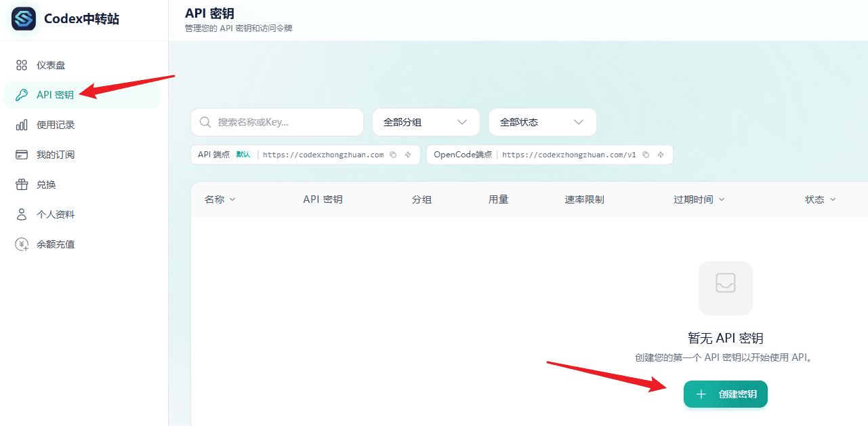Click the Codex中转站 logo icon
The image size is (868, 426).
[22, 19]
